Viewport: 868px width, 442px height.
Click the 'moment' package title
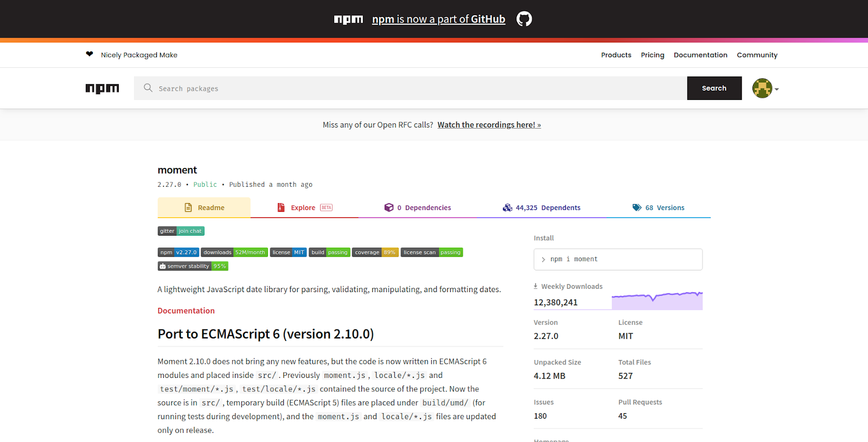pos(177,170)
